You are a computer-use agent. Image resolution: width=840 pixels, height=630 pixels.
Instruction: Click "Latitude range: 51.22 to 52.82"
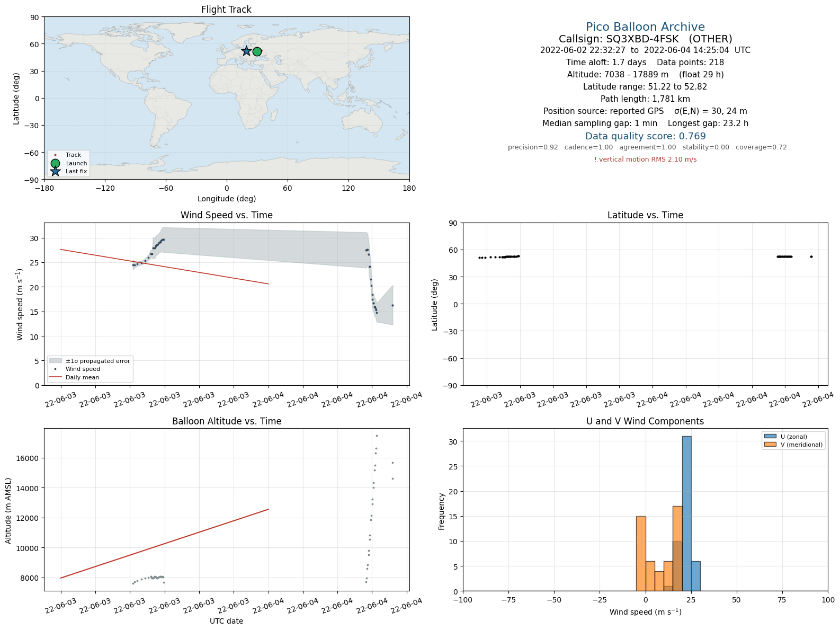[x=645, y=87]
